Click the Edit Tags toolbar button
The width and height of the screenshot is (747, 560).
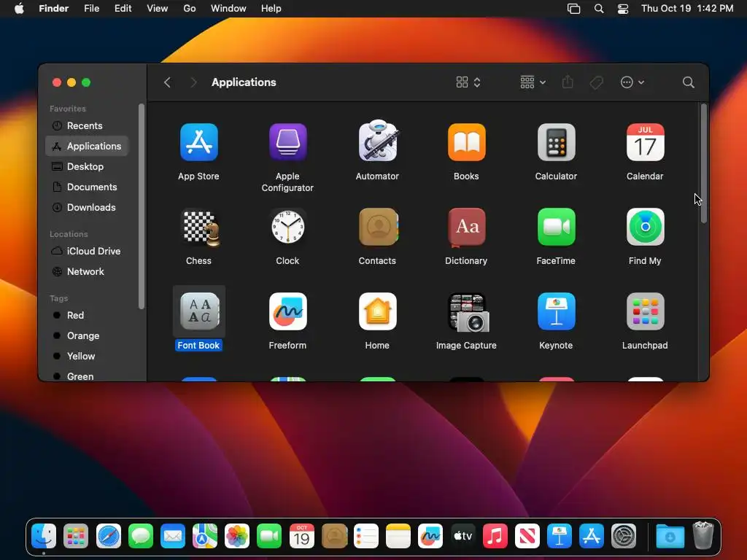coord(596,82)
